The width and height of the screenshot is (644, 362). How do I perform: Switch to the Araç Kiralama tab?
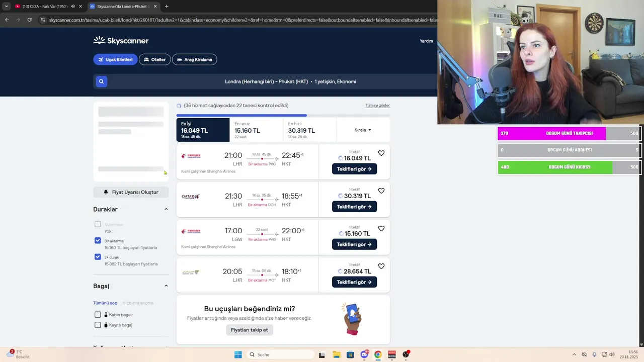tap(194, 59)
